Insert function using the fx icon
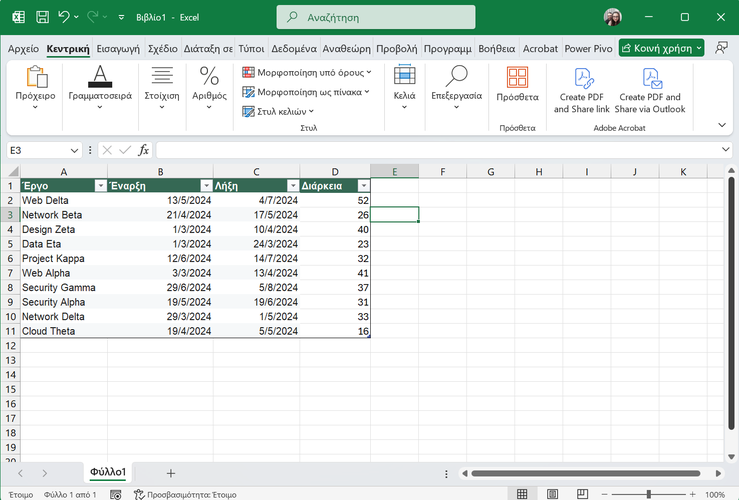 pyautogui.click(x=144, y=150)
